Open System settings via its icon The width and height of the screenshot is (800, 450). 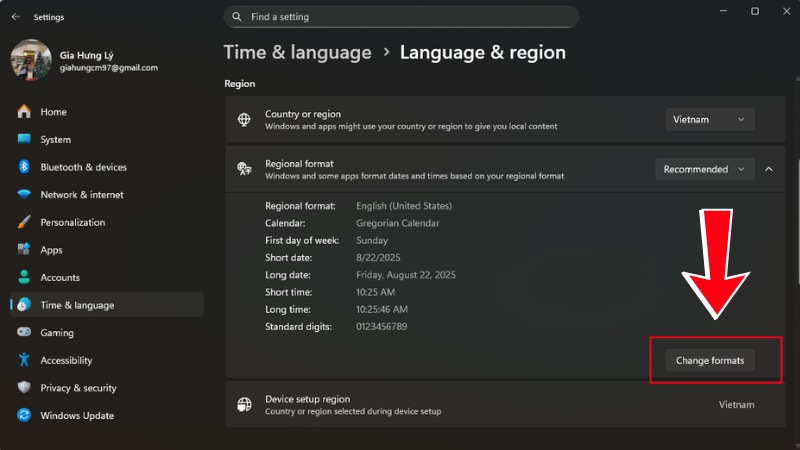pyautogui.click(x=24, y=140)
